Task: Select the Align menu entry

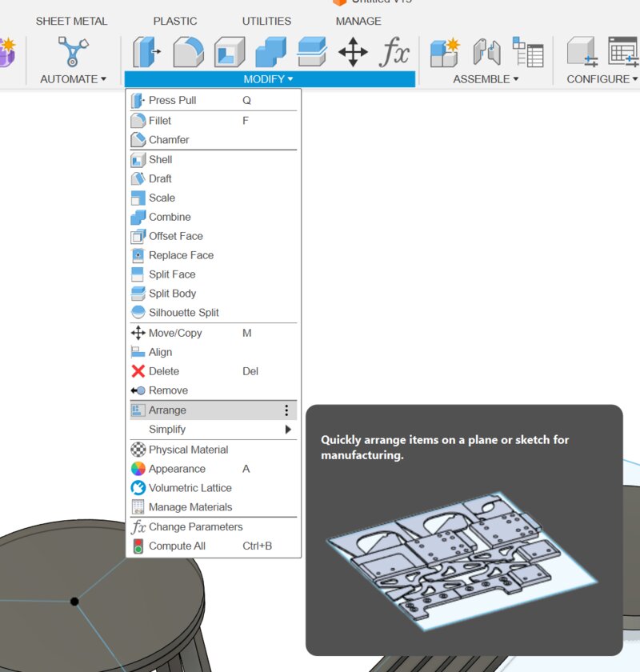Action: pyautogui.click(x=214, y=352)
